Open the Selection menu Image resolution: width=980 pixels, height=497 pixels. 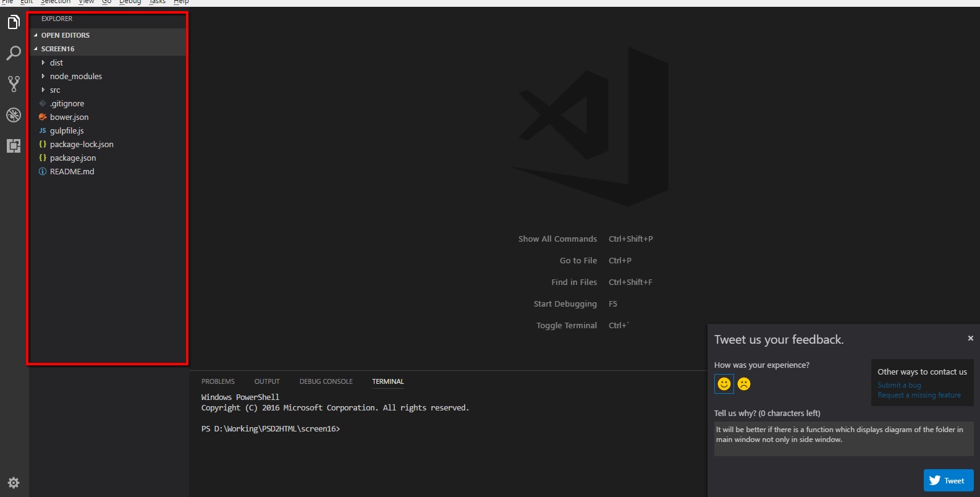56,2
